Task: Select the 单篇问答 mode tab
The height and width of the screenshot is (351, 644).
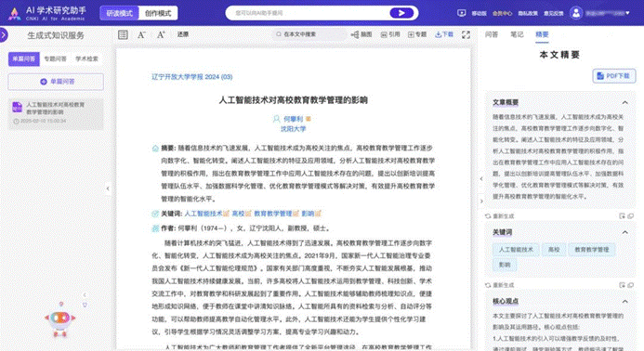Action: (x=24, y=58)
